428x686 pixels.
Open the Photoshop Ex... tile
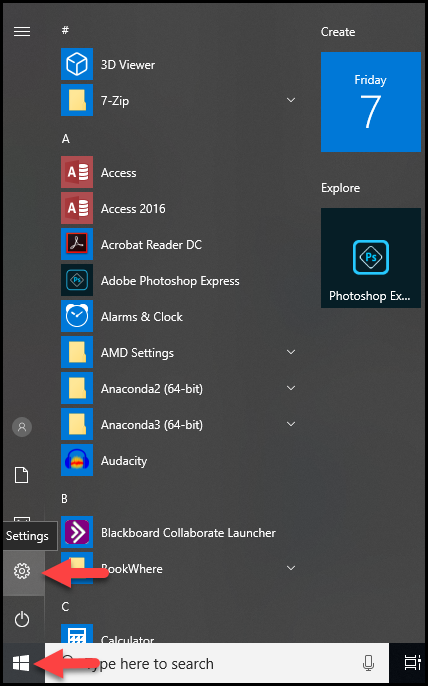(x=371, y=258)
